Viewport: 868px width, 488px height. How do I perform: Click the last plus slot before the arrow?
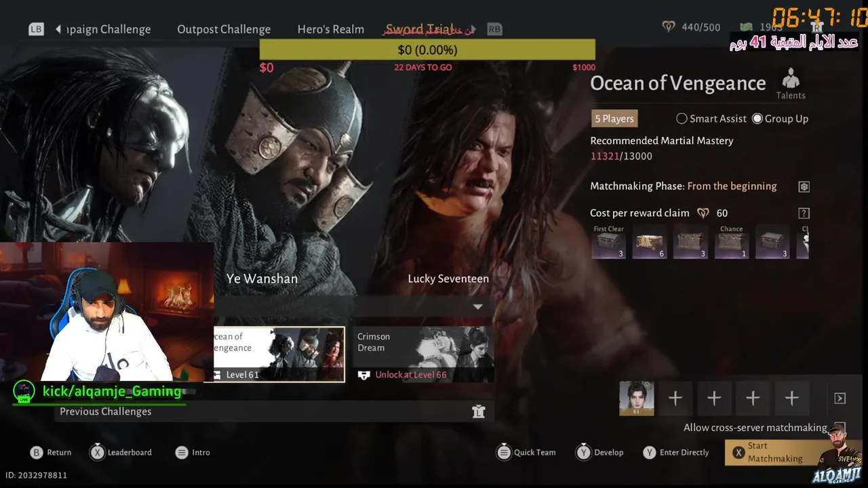[792, 399]
